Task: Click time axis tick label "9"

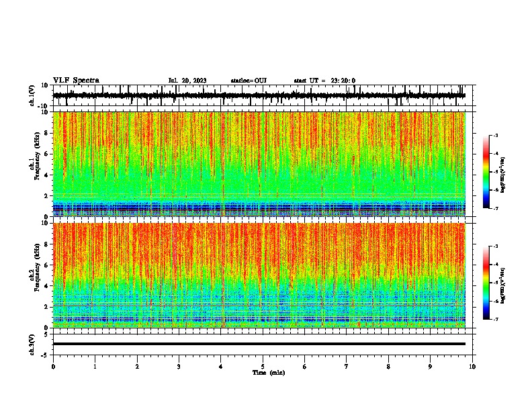Action: coord(430,367)
